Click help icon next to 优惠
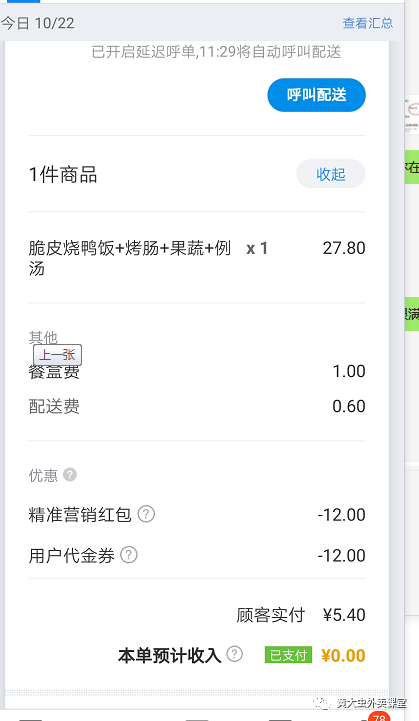Screen dimensions: 419x721 click(x=70, y=474)
